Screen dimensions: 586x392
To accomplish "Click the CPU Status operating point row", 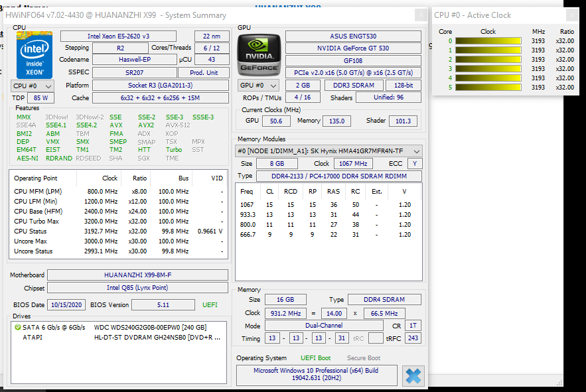I will click(119, 231).
